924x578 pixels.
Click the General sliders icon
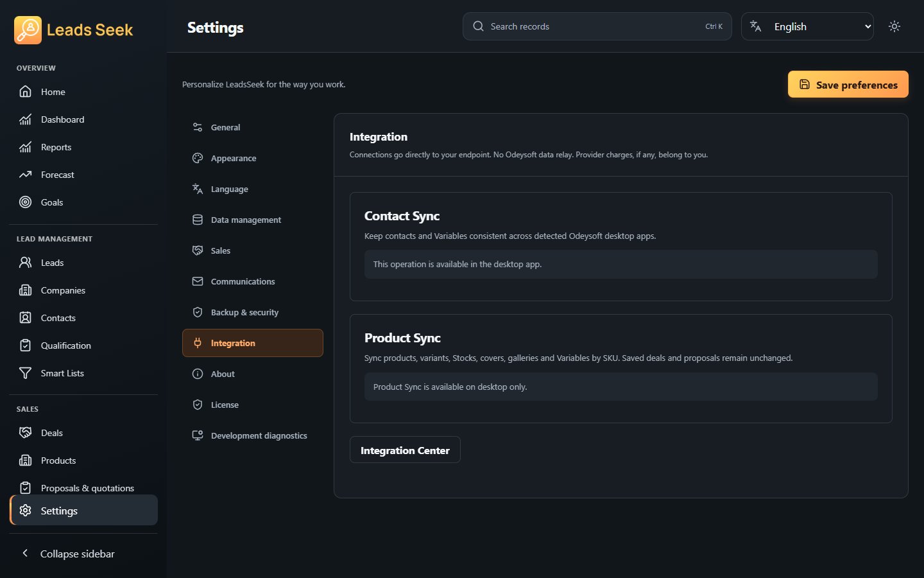[198, 127]
